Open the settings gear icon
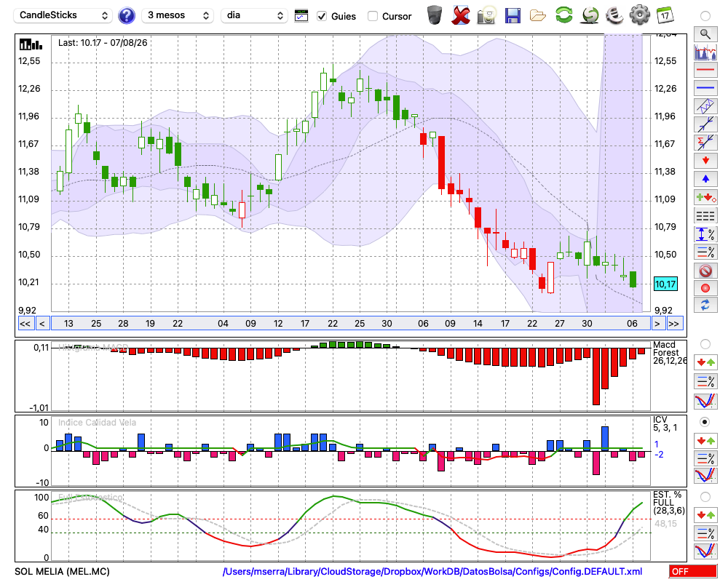Viewport: 728px width, 582px height. pos(639,15)
